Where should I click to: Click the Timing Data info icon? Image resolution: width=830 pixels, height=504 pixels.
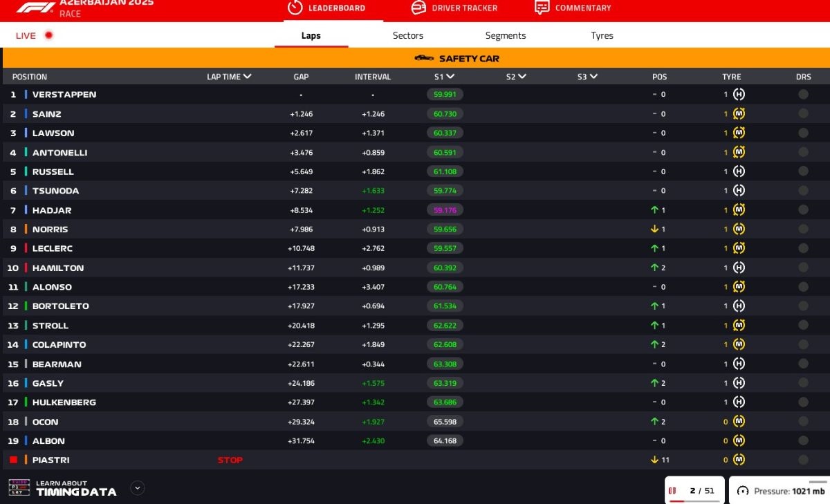coord(19,488)
